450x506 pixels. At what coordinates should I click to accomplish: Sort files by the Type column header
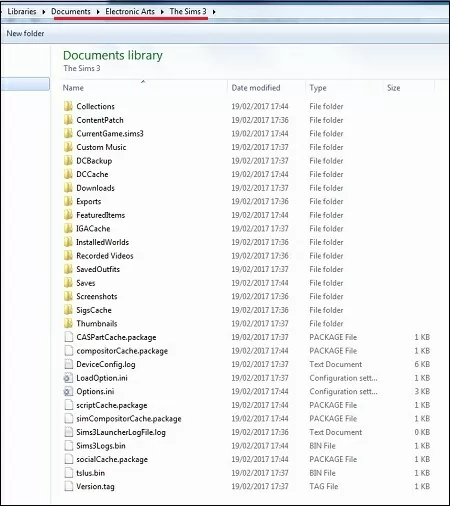point(318,88)
